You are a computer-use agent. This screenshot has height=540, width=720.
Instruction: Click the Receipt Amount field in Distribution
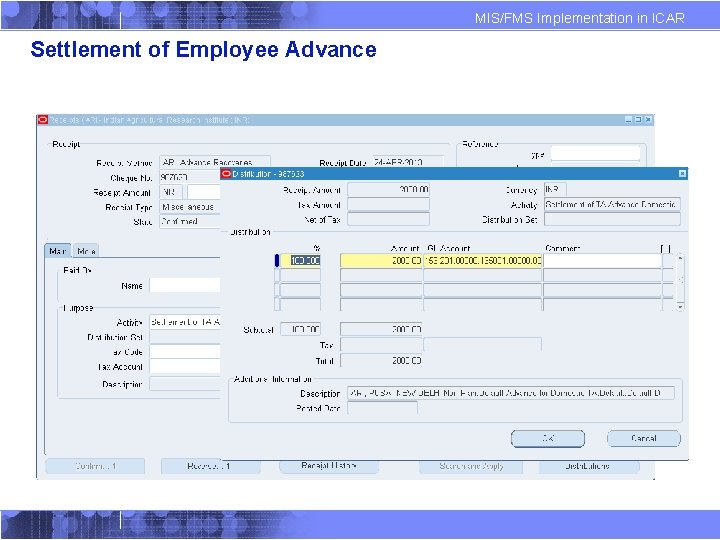(x=388, y=190)
